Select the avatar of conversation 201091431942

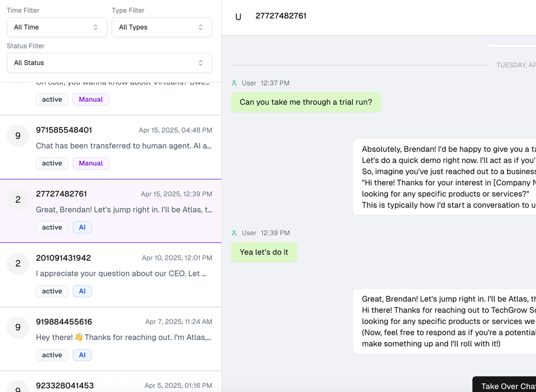click(x=18, y=263)
